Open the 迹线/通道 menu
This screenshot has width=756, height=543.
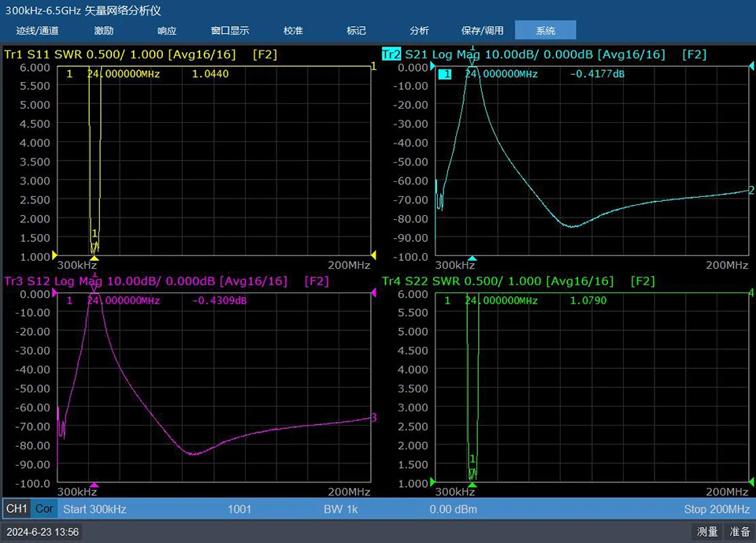pyautogui.click(x=37, y=31)
